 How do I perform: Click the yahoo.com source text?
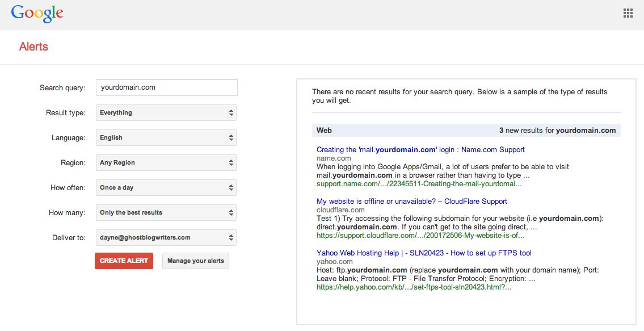click(x=334, y=262)
